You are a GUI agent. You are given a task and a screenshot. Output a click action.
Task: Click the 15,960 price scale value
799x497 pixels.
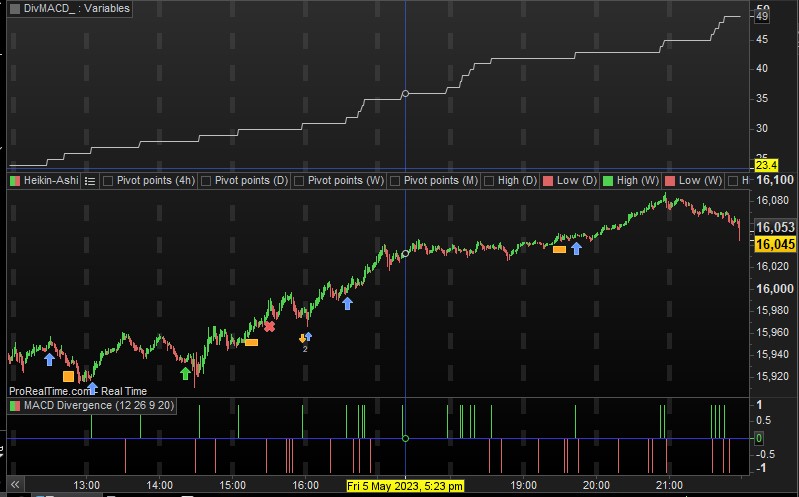(x=772, y=332)
